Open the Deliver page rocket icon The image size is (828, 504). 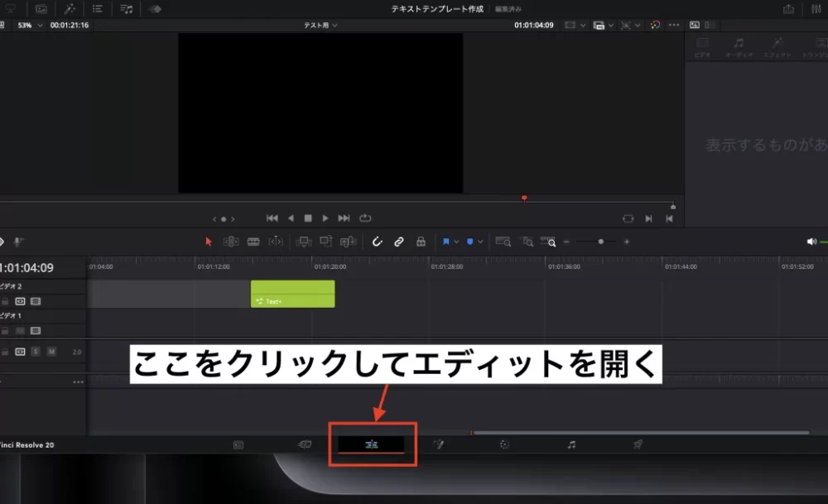coord(638,444)
